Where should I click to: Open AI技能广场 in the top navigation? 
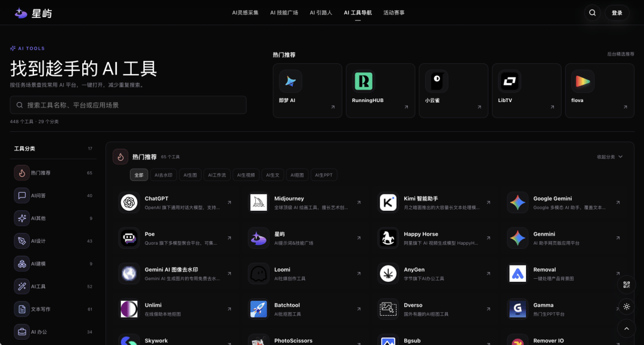(x=284, y=13)
